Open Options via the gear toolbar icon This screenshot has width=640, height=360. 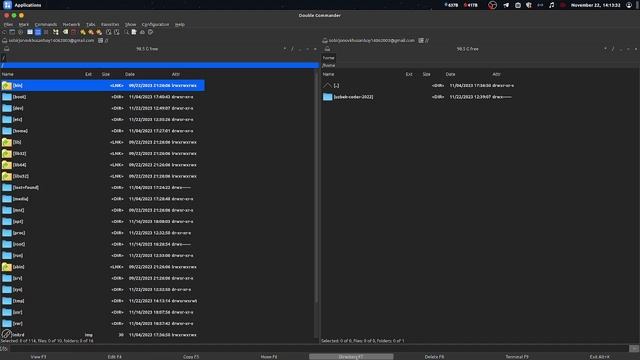[x=20, y=32]
